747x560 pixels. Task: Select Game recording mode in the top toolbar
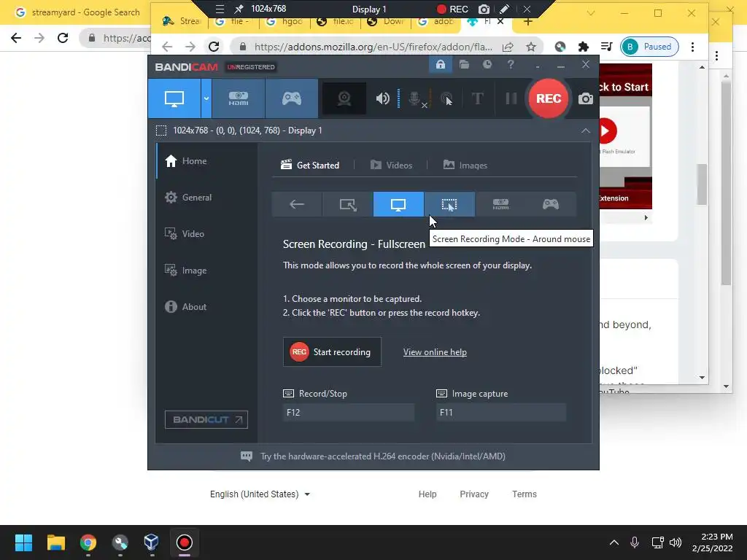coord(292,98)
